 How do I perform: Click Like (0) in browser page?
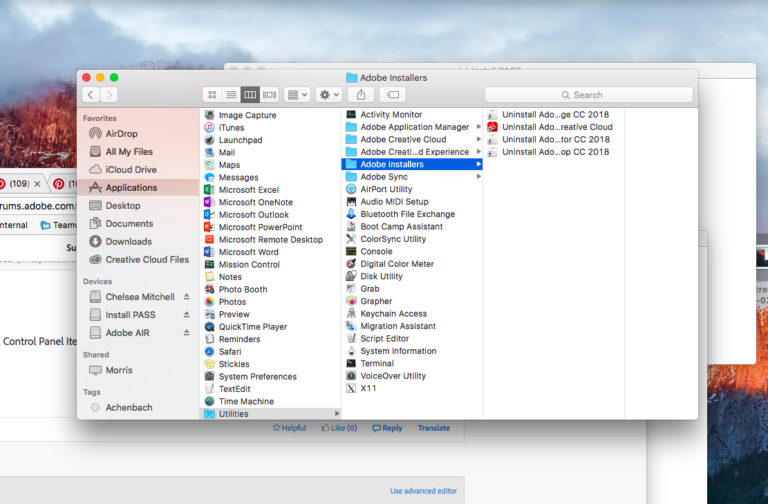(339, 428)
